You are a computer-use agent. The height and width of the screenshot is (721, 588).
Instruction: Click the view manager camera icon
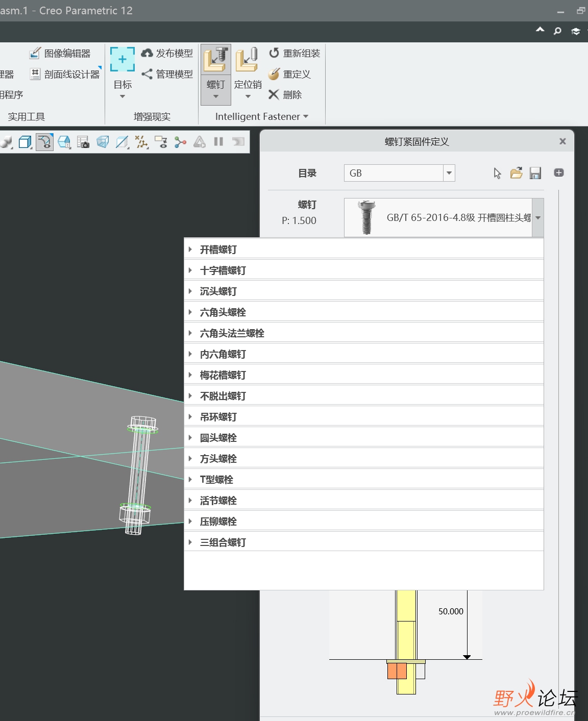click(83, 142)
